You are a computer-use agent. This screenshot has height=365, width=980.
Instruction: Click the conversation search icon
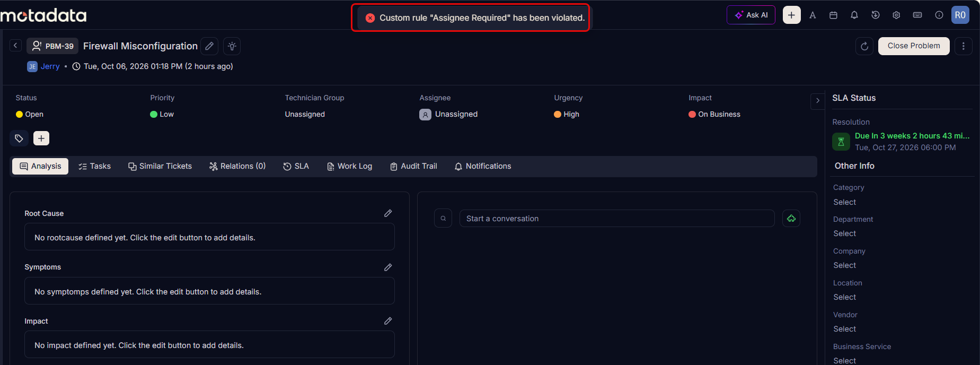pos(443,219)
